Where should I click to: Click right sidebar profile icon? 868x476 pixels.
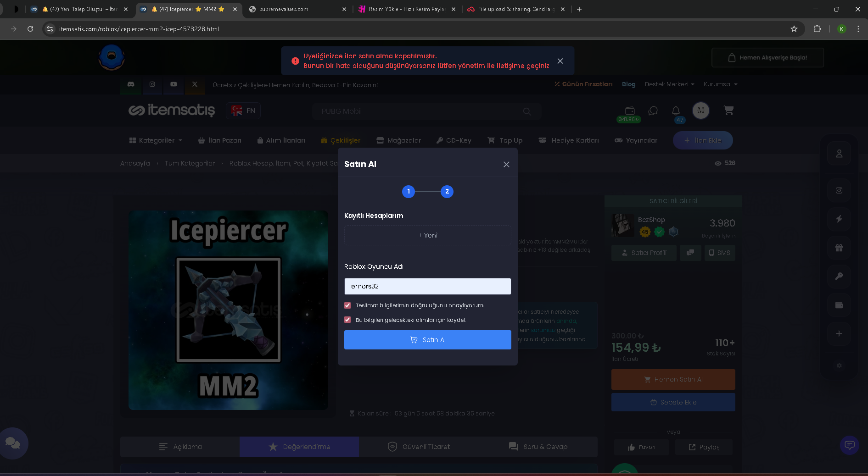(839, 154)
